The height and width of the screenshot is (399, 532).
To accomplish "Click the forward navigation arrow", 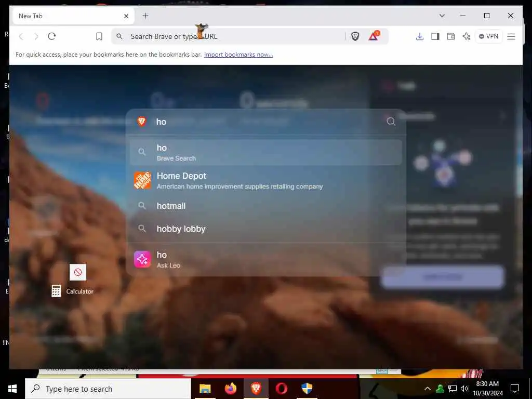I will 36,36.
